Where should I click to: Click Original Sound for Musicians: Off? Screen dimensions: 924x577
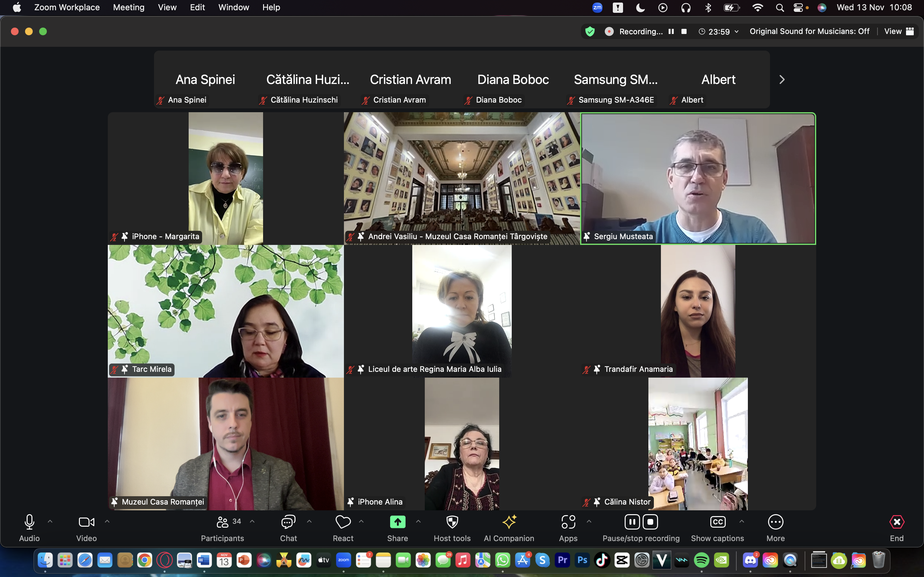tap(809, 31)
